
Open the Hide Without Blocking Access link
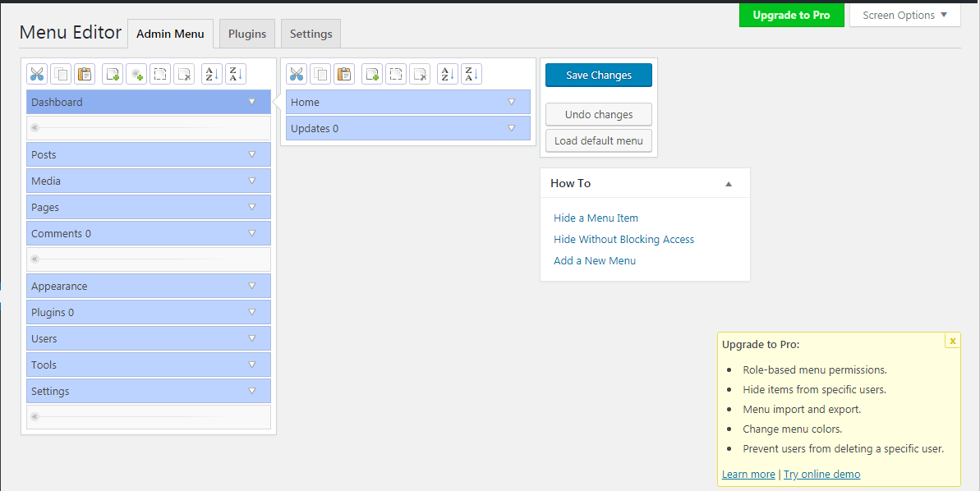point(623,239)
